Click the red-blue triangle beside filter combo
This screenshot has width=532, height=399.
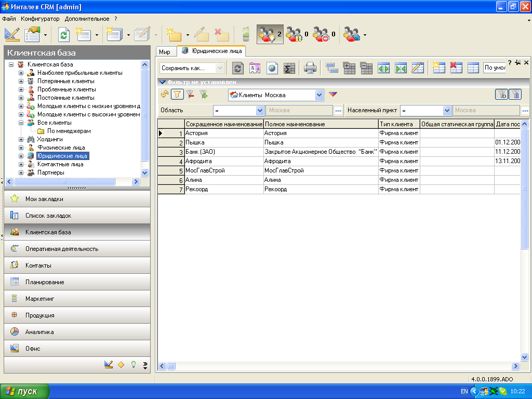[x=333, y=95]
